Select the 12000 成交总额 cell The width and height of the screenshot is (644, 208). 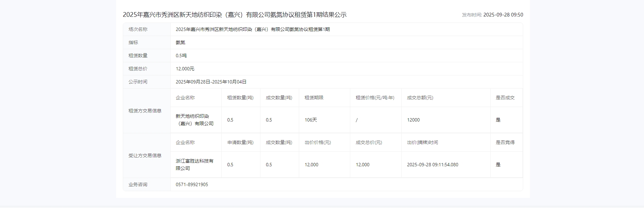coord(413,120)
